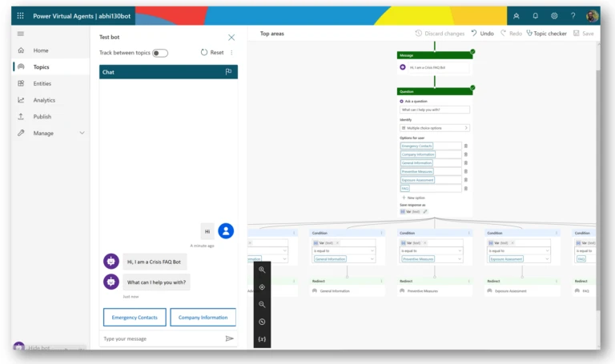Open the user profile avatar
This screenshot has width=615, height=364.
592,16
